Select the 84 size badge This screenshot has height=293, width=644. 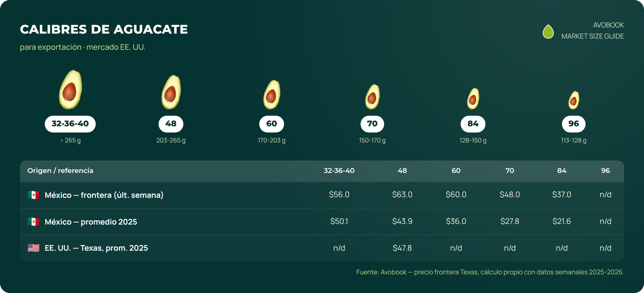(473, 124)
